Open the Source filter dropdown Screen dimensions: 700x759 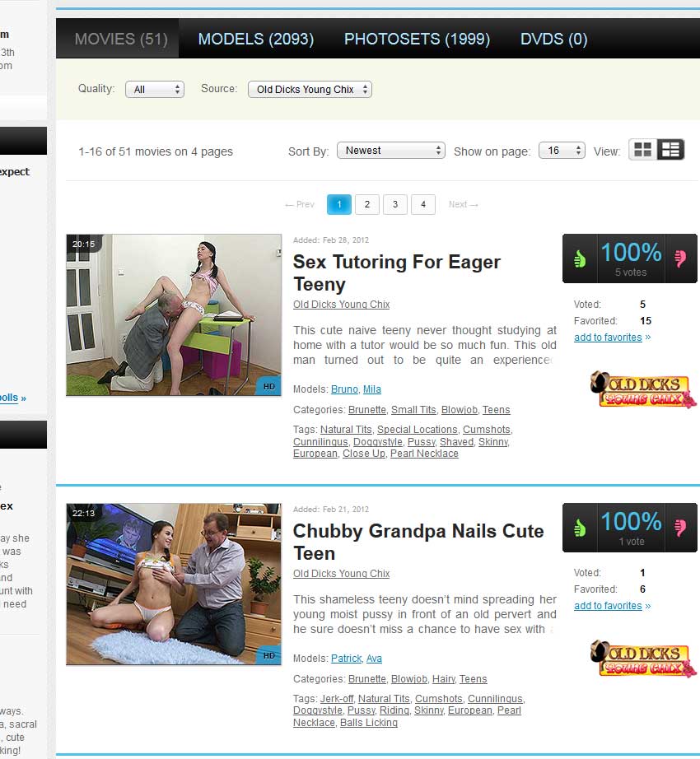310,90
